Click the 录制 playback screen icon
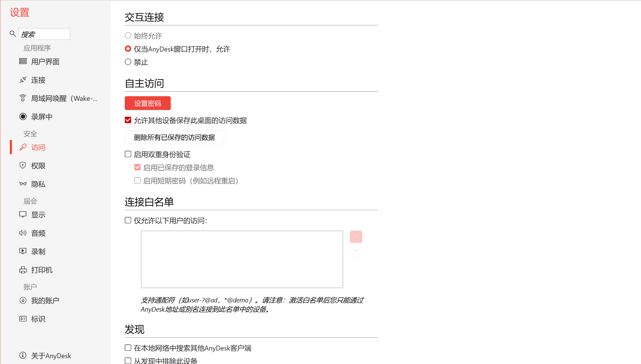 [23, 251]
